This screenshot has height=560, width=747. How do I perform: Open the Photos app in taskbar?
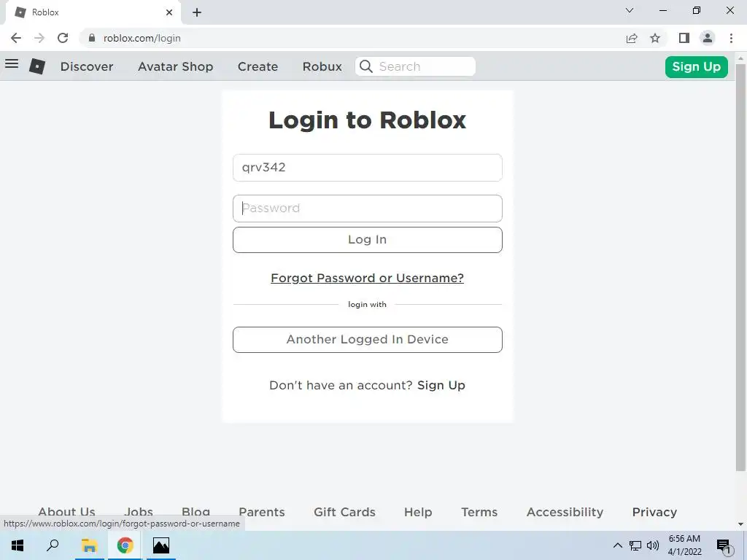coord(161,545)
